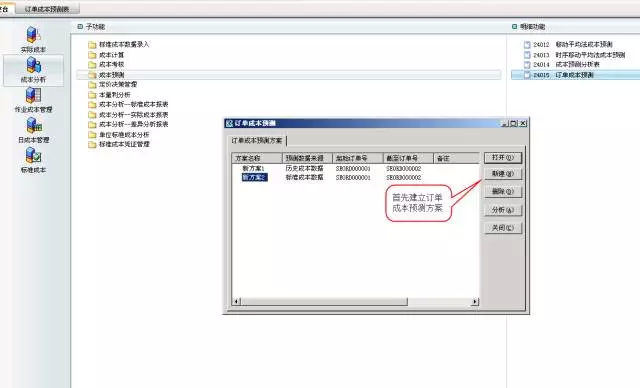This screenshot has height=388, width=640.
Task: Select the 成本预测 folder
Action: [289, 75]
